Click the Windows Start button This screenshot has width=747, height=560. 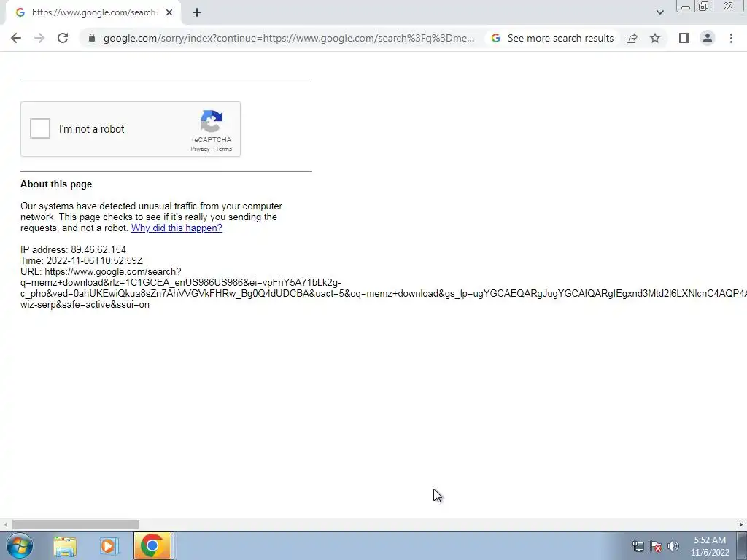click(x=19, y=545)
